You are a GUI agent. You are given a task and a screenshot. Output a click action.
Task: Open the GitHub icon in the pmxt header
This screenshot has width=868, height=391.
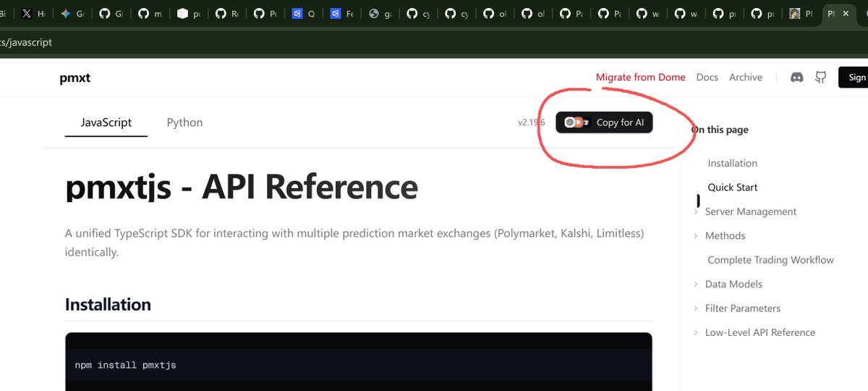820,77
